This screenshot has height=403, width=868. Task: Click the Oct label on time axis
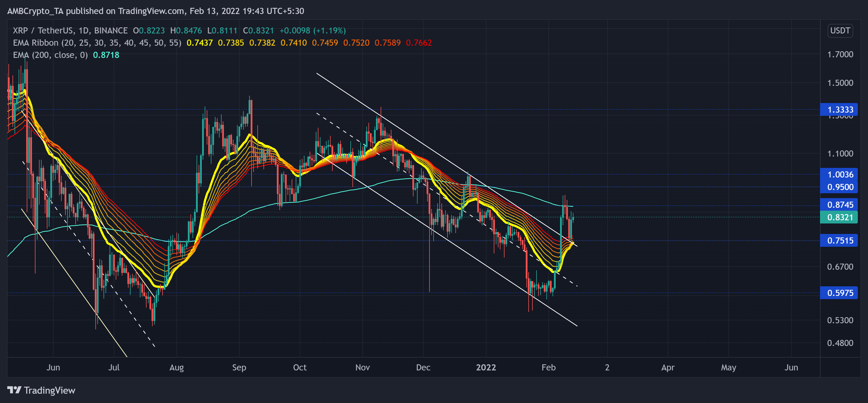coord(300,367)
